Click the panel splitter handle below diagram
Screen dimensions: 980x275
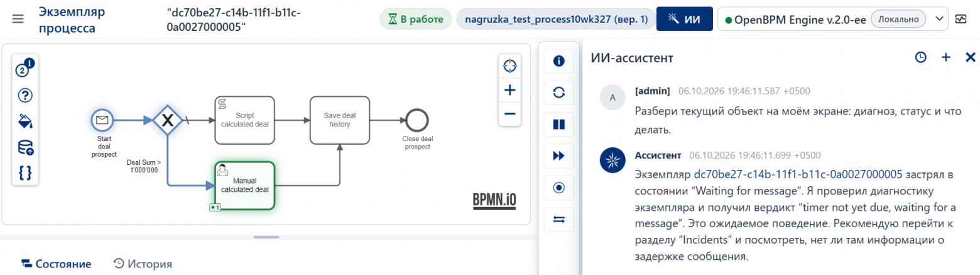(x=267, y=237)
